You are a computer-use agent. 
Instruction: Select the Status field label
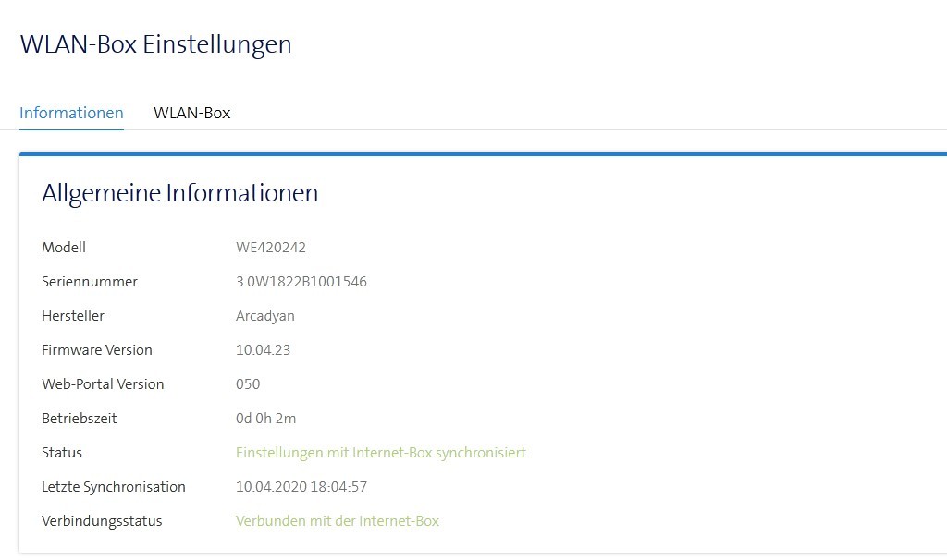point(62,452)
